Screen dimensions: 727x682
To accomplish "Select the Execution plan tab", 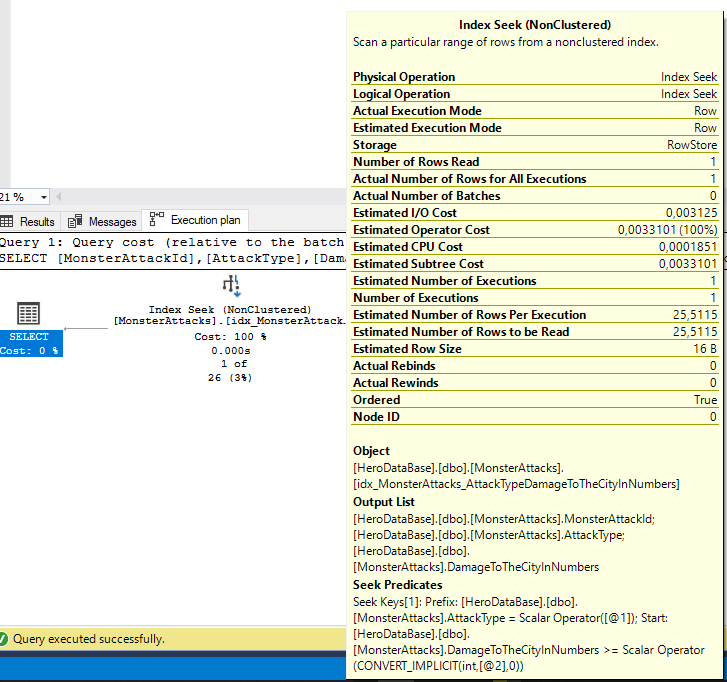I will click(195, 220).
